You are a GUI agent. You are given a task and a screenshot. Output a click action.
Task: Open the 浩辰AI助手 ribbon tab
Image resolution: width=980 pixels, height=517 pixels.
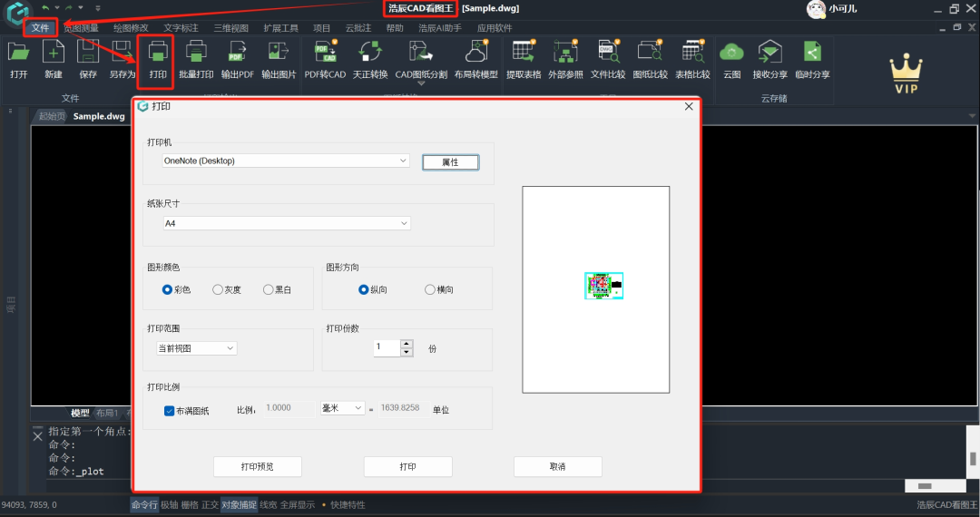click(x=440, y=28)
